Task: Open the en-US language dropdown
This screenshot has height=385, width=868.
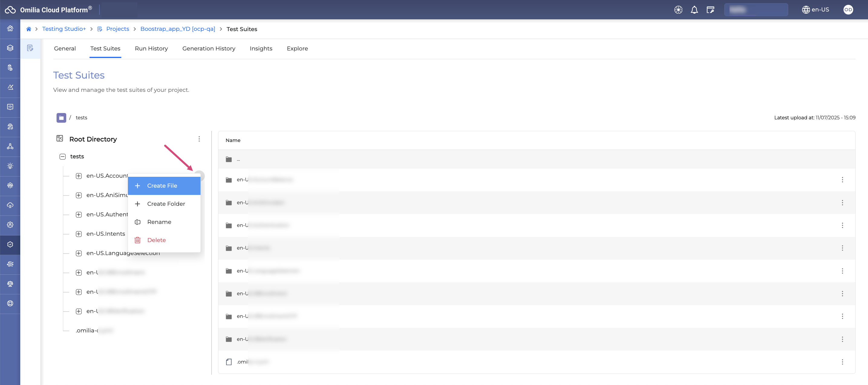Action: pyautogui.click(x=815, y=10)
